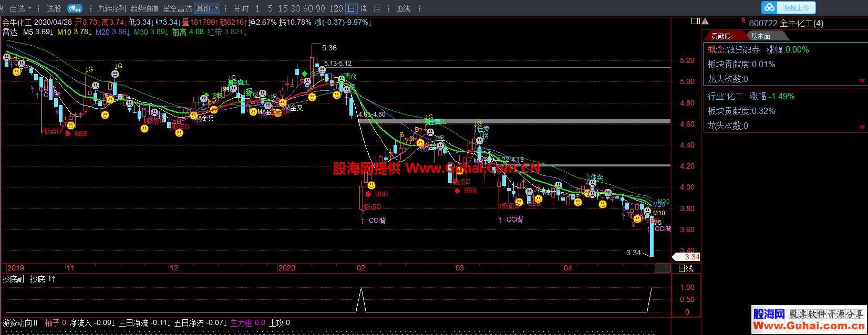The height and width of the screenshot is (335, 868).
Task: Open the 自选 dropdown menu
Action: click(x=21, y=8)
